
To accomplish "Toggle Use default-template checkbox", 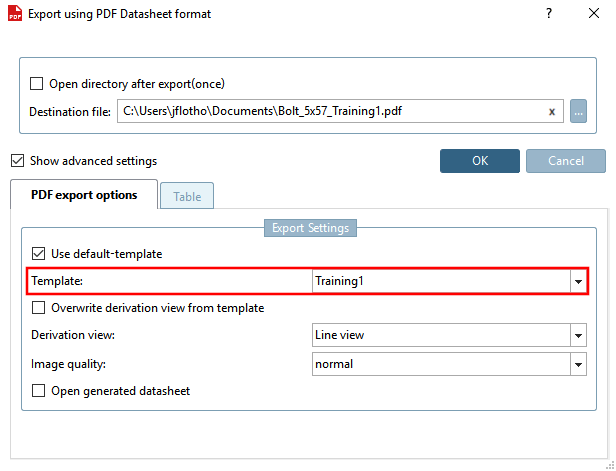I will click(39, 254).
